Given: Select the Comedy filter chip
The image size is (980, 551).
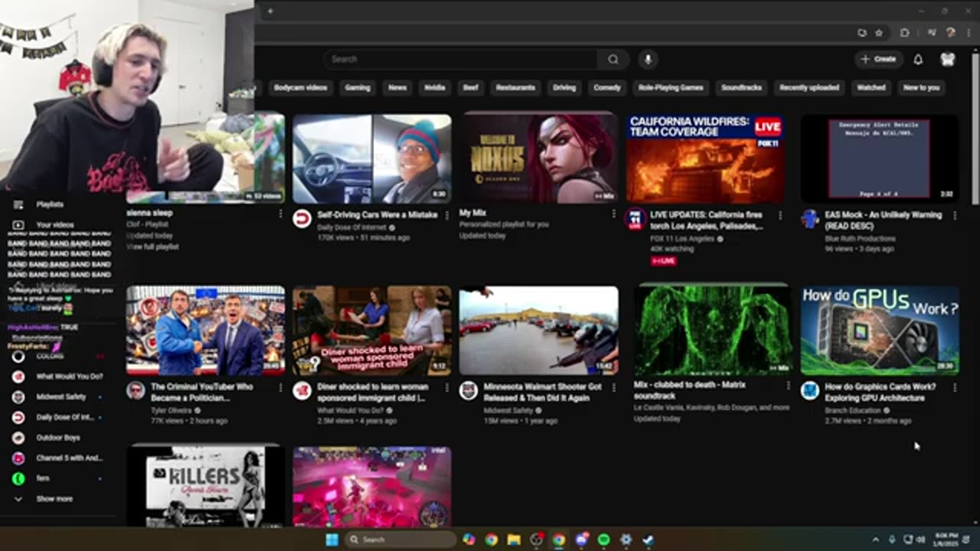Looking at the screenshot, I should [x=607, y=87].
